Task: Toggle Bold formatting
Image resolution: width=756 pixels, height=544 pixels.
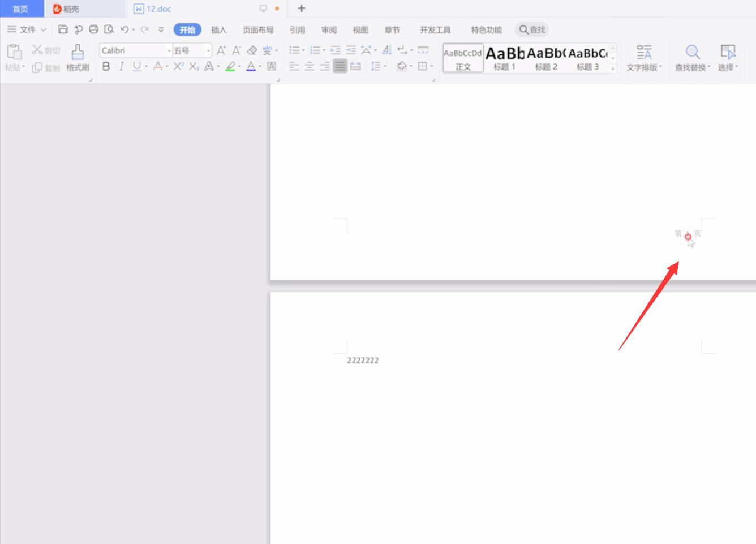Action: click(106, 66)
